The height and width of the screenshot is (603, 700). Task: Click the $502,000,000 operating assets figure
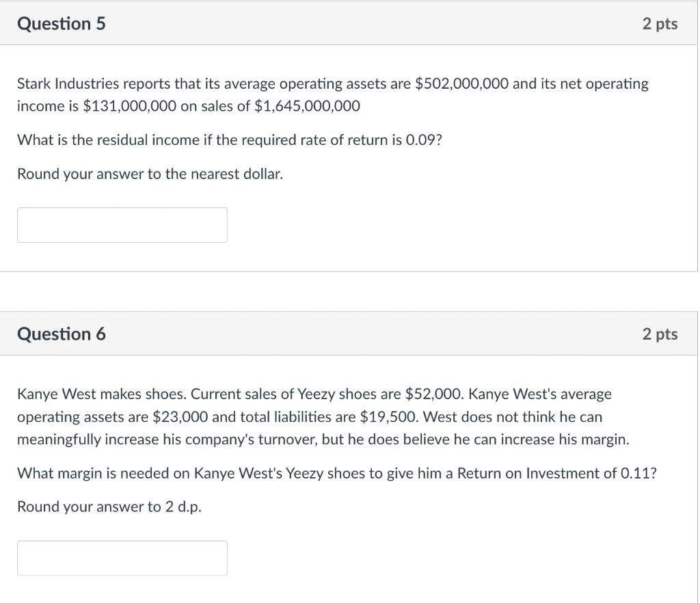(461, 83)
